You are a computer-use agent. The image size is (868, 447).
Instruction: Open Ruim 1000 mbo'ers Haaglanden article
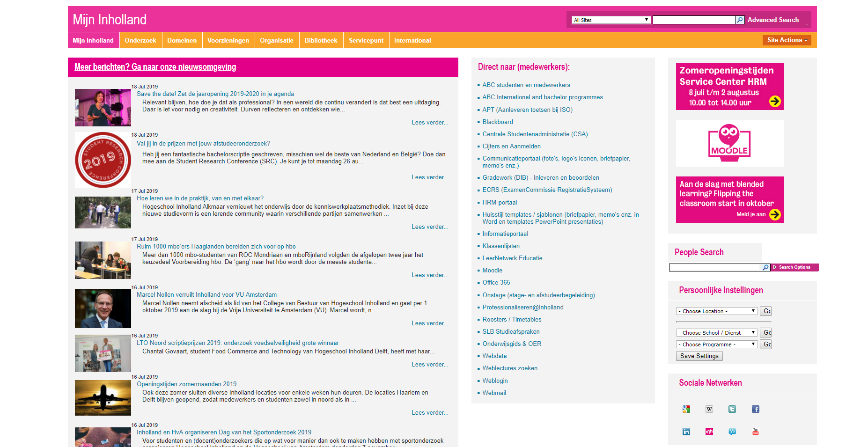[216, 247]
